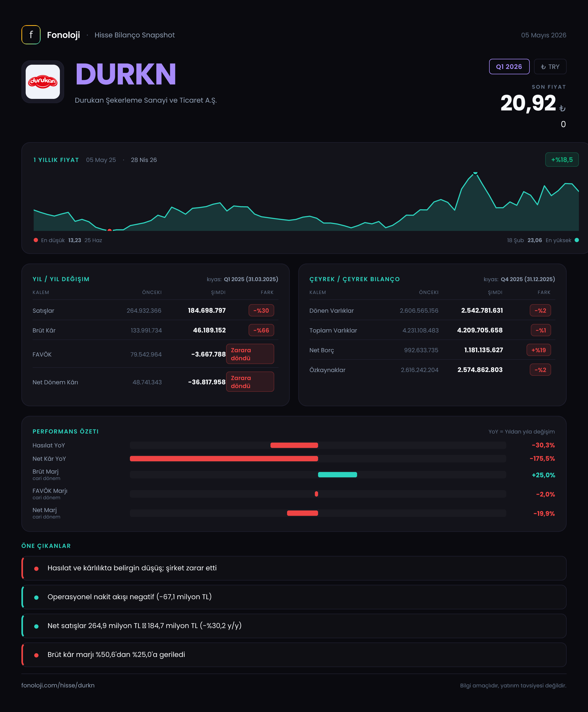
Task: Click the Brüt Kâr value 46.189.152
Action: click(x=209, y=330)
